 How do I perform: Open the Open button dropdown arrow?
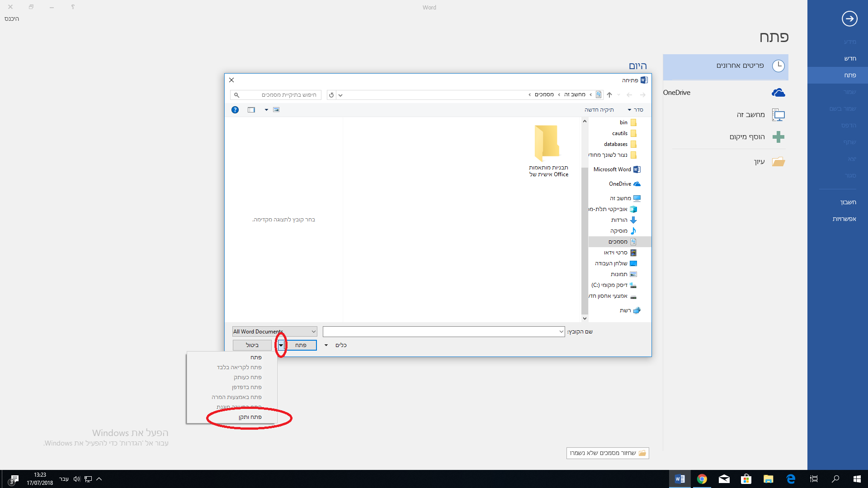(x=281, y=345)
